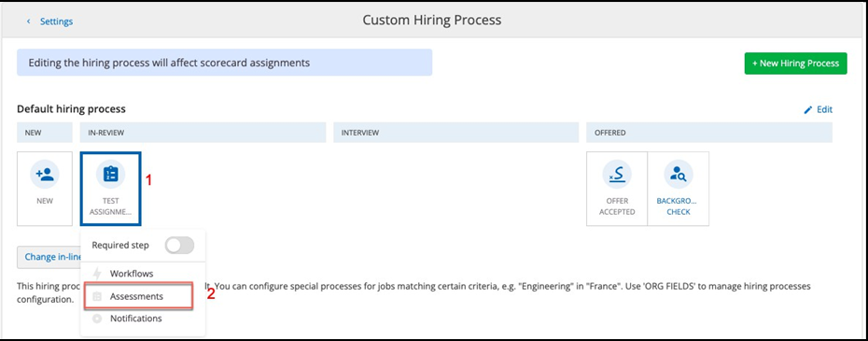Click the Notifications circle icon
868x341 pixels.
(97, 319)
